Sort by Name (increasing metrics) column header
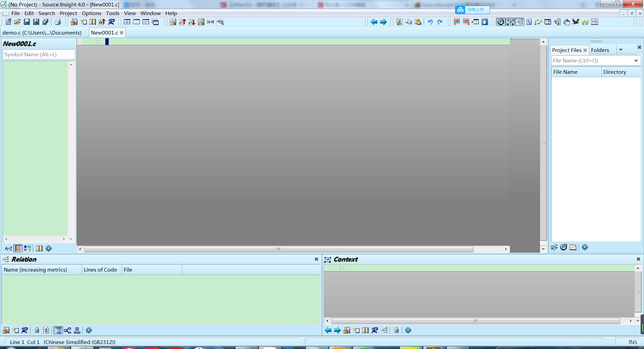The height and width of the screenshot is (349, 644). click(42, 270)
